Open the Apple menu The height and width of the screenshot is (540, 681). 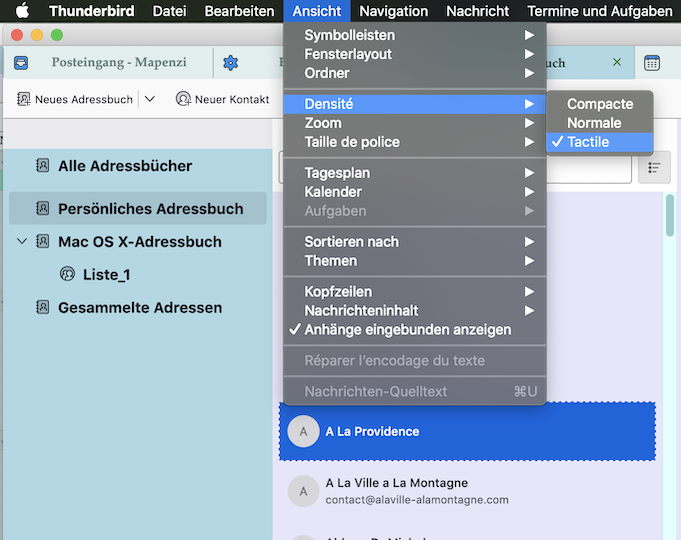[22, 10]
